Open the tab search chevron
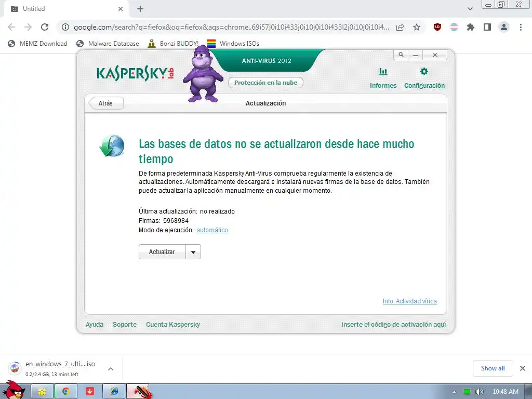 [470, 9]
